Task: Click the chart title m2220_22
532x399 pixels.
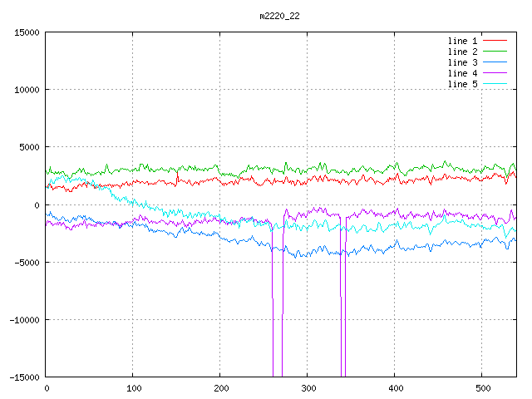Action: click(x=278, y=16)
